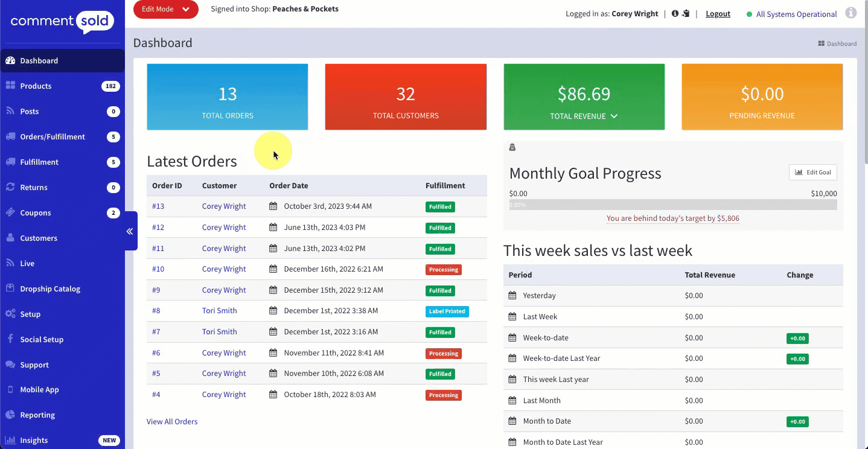The height and width of the screenshot is (449, 868).
Task: Open order #13 in Latest Orders
Action: tap(158, 206)
